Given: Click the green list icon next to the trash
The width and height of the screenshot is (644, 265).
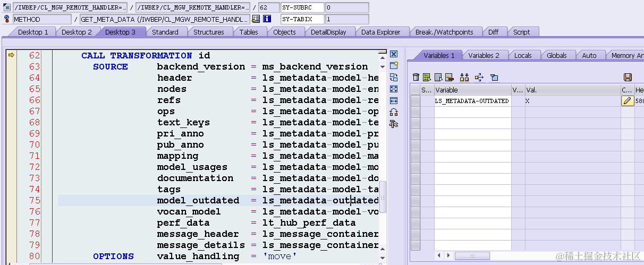Looking at the screenshot, I should coord(427,78).
